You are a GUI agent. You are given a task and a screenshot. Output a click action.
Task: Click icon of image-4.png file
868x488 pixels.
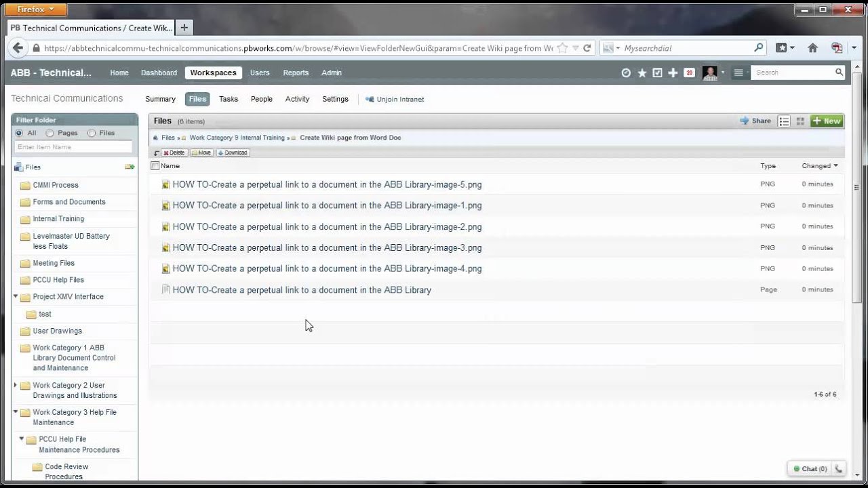[x=165, y=269]
